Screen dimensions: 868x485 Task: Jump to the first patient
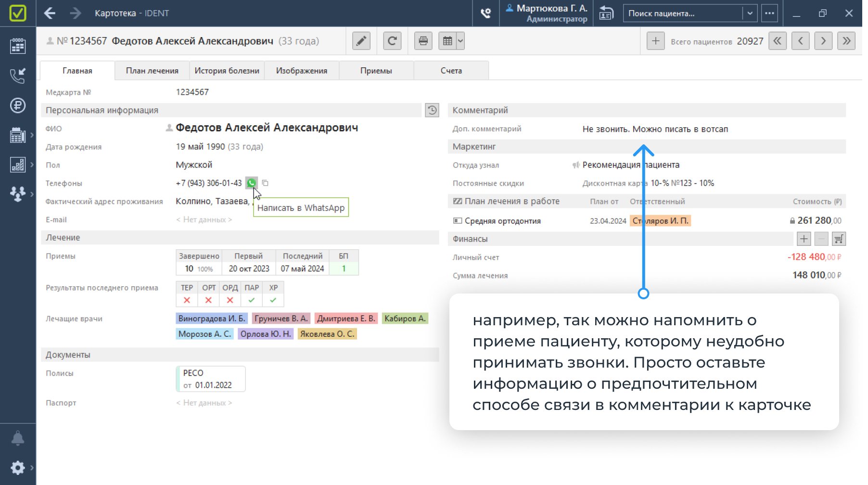778,41
